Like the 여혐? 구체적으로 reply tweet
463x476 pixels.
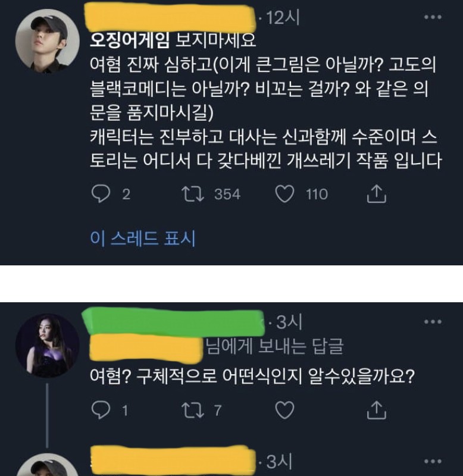point(286,409)
